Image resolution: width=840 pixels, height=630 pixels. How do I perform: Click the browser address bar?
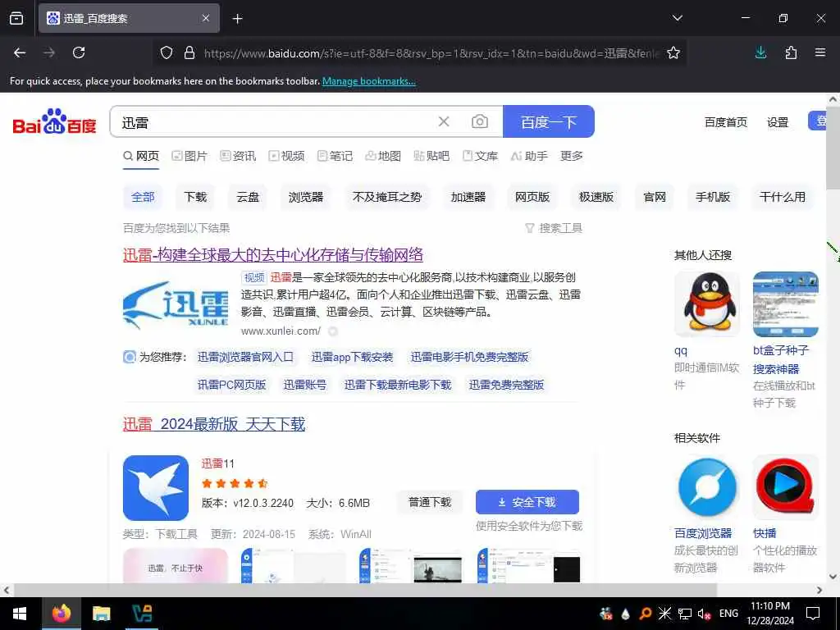point(430,53)
